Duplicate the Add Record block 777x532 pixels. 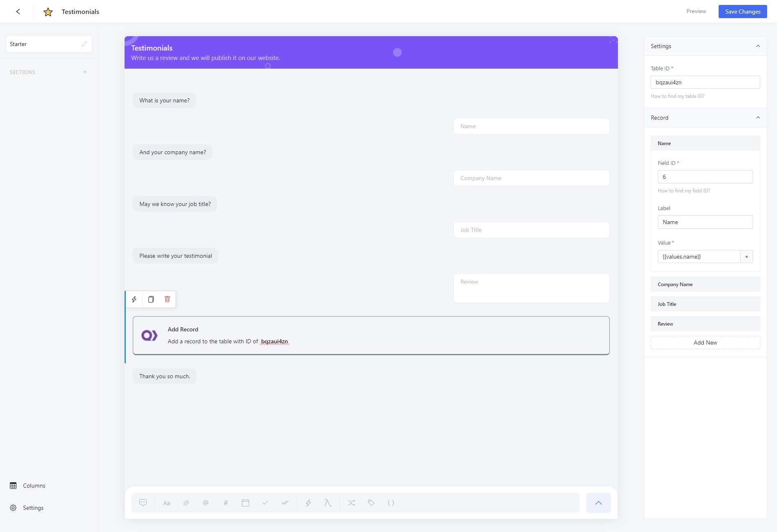[x=151, y=299]
